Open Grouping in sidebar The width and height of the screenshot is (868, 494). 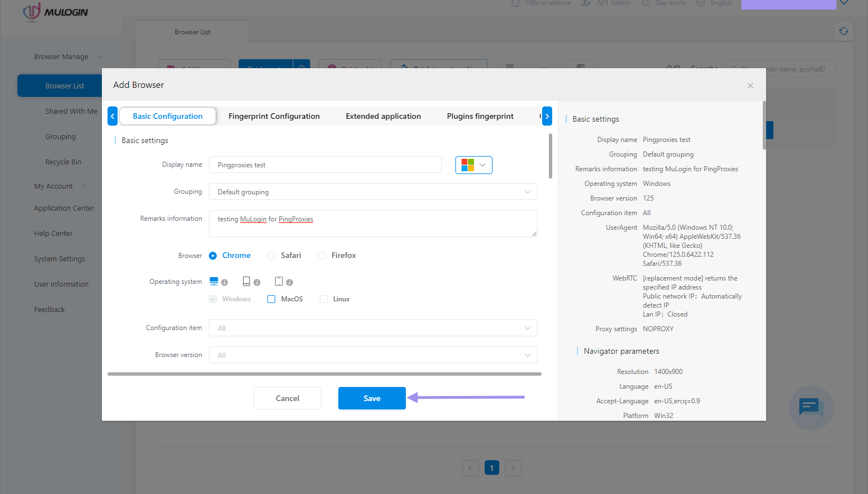pyautogui.click(x=60, y=137)
